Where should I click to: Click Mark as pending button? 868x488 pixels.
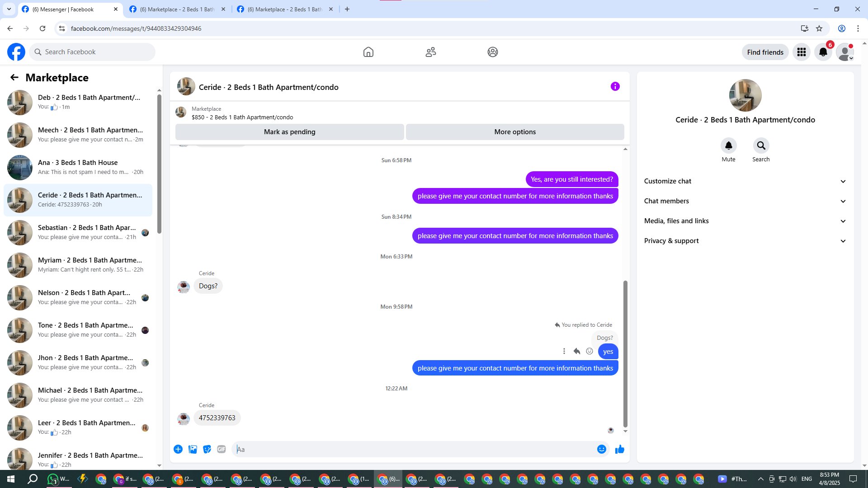click(x=289, y=132)
